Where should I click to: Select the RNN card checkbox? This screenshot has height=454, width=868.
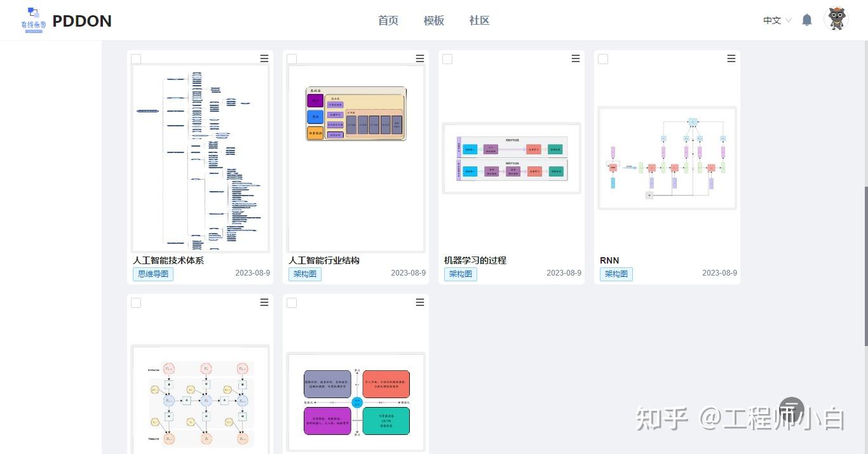click(x=602, y=58)
